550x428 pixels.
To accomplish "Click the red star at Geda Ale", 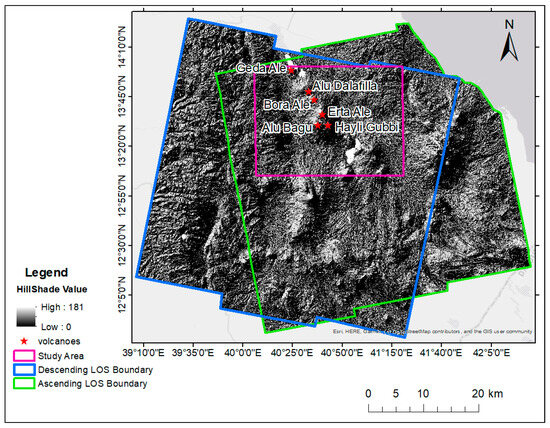I will click(x=291, y=70).
